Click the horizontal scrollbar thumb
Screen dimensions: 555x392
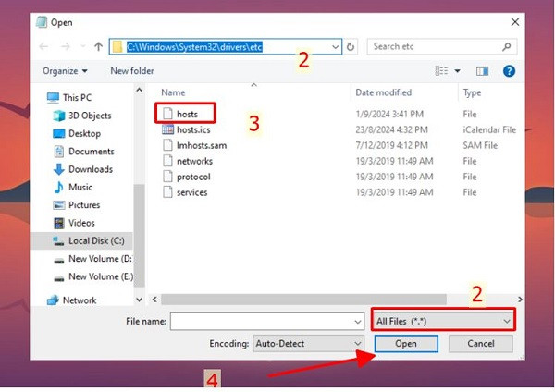coord(303,300)
